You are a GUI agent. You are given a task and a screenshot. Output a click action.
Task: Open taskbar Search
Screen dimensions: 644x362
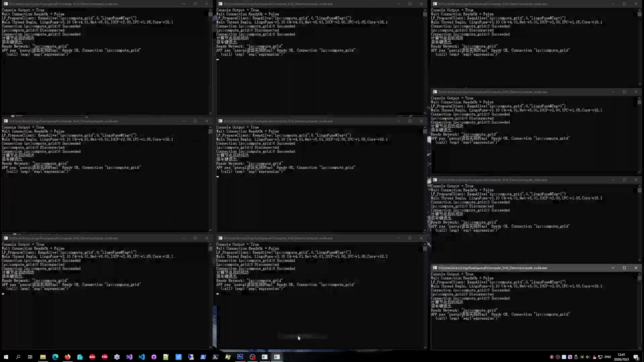[18, 357]
